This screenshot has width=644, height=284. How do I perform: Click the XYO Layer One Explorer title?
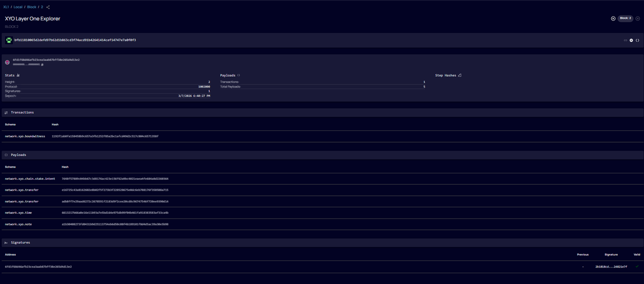[x=32, y=18]
